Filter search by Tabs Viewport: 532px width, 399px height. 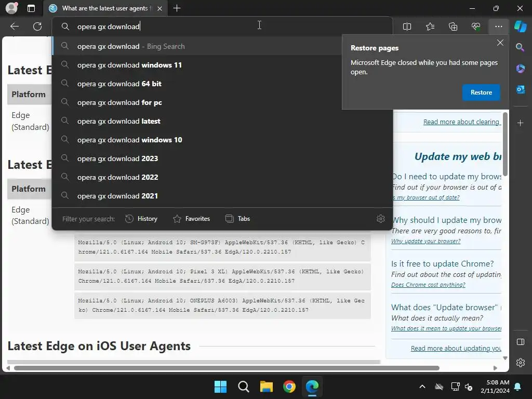[238, 219]
